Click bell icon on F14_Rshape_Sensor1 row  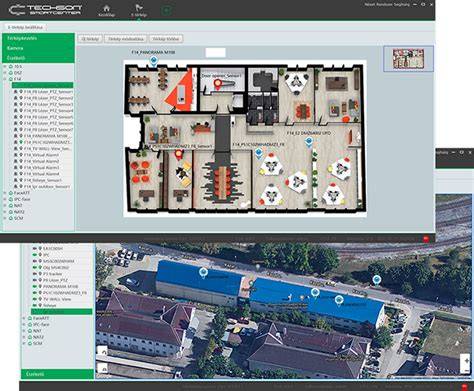tap(15, 180)
